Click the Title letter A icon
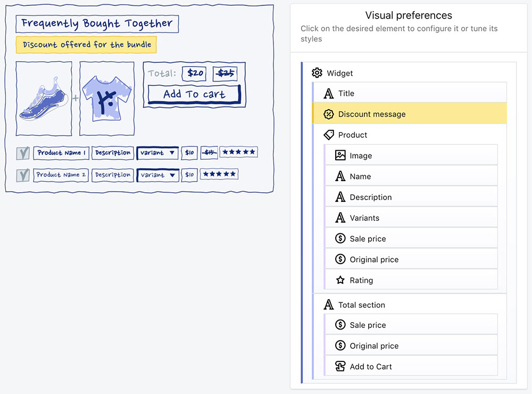Image resolution: width=532 pixels, height=394 pixels. point(328,93)
